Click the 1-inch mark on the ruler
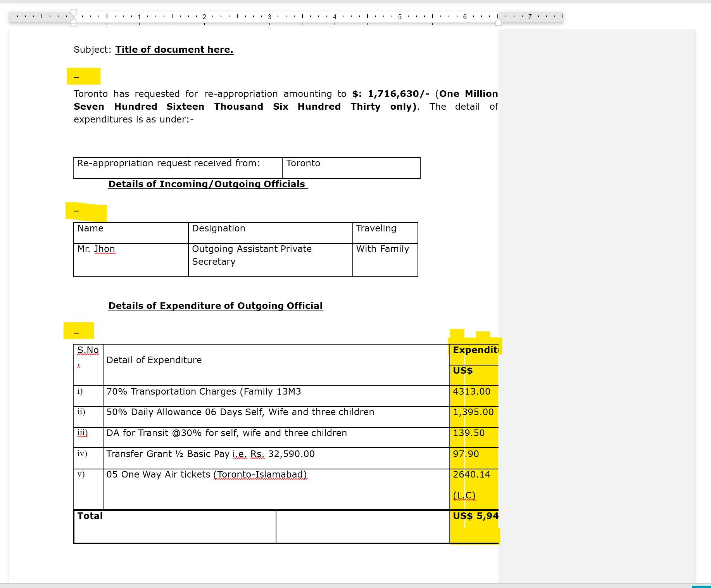This screenshot has width=711, height=588. click(139, 17)
